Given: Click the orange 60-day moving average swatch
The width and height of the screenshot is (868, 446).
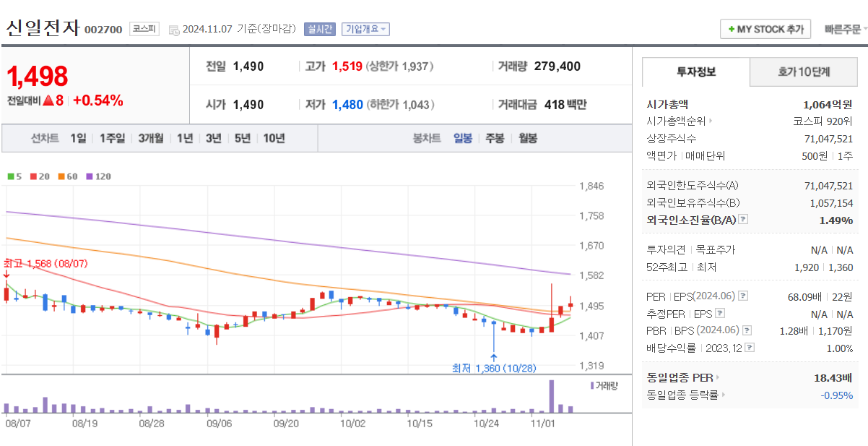Looking at the screenshot, I should tap(61, 176).
